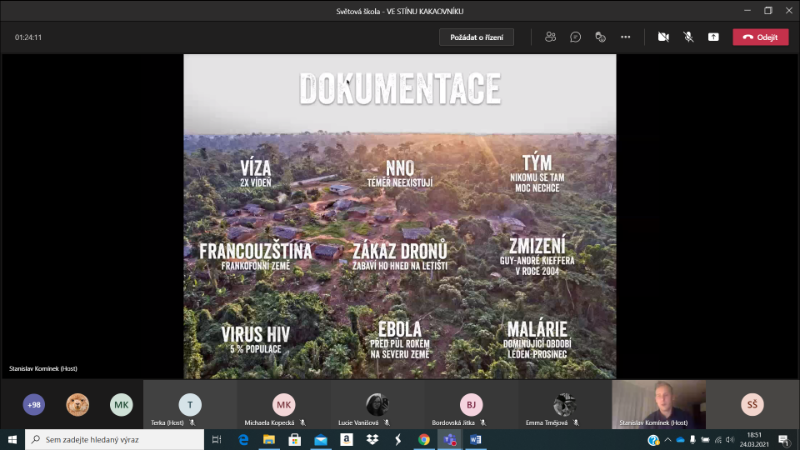
Task: Open the meeting chat
Action: 575,37
